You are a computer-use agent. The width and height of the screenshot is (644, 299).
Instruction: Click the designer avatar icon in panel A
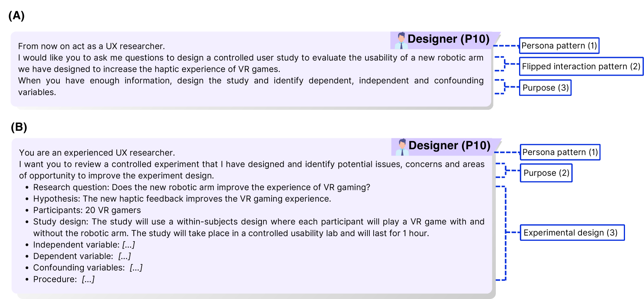(x=401, y=40)
